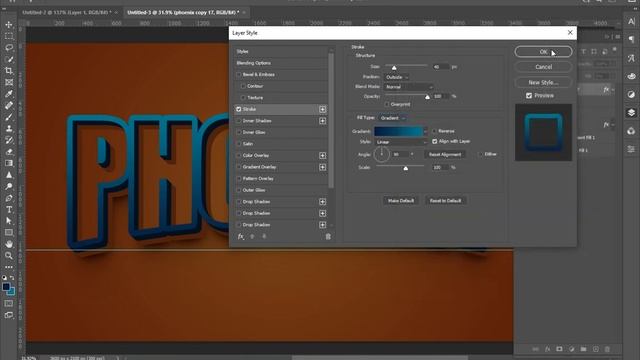The height and width of the screenshot is (360, 640).
Task: Uncheck the Preview checkbox
Action: tap(529, 96)
